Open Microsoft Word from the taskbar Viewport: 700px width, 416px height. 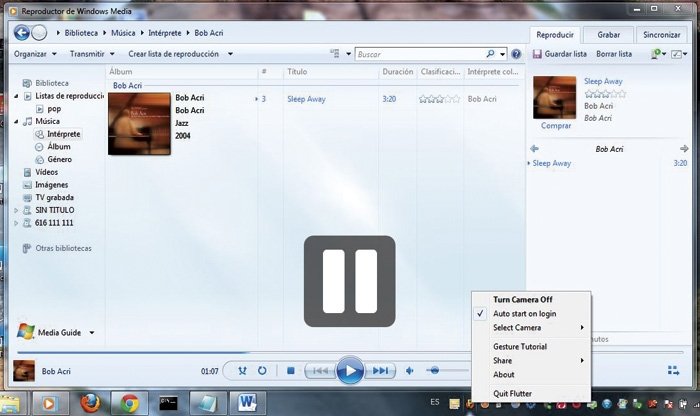[247, 403]
